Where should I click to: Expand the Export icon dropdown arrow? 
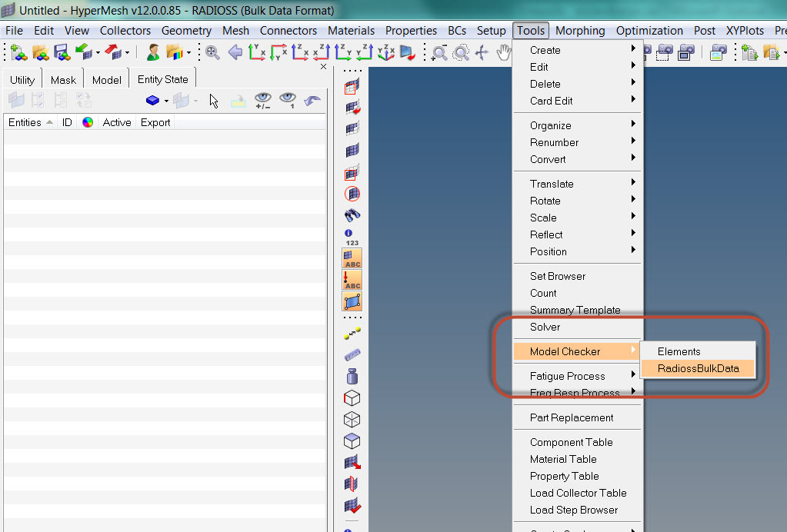(x=128, y=52)
